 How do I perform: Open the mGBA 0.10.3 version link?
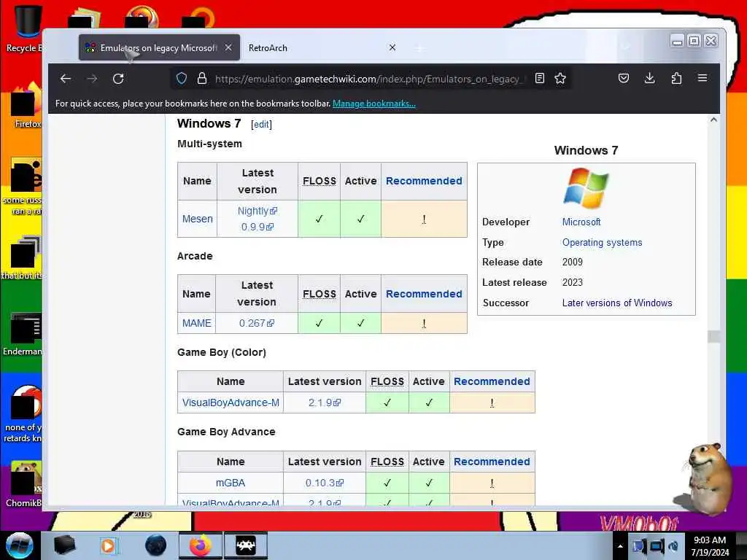325,483
